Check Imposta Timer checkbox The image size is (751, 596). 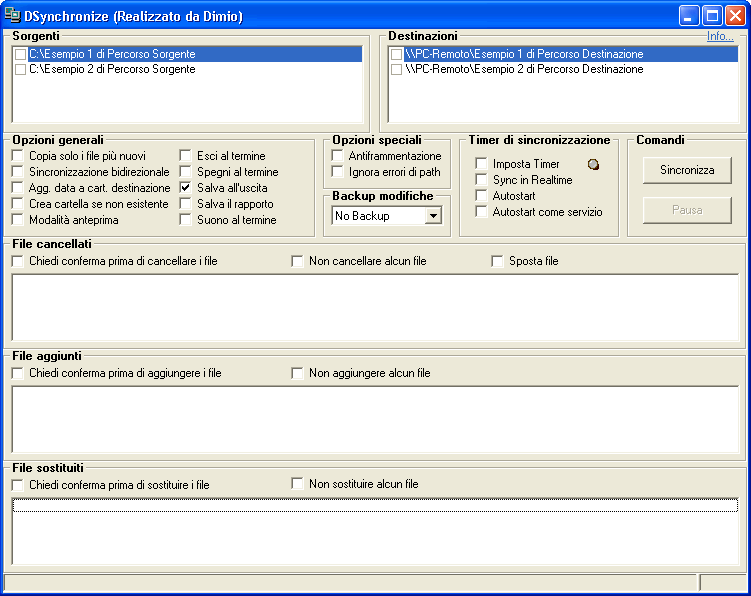(481, 164)
